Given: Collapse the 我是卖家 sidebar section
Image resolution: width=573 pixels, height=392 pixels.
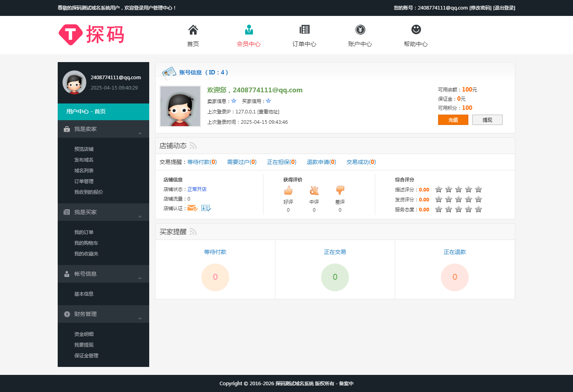Looking at the screenshot, I should (x=140, y=133).
